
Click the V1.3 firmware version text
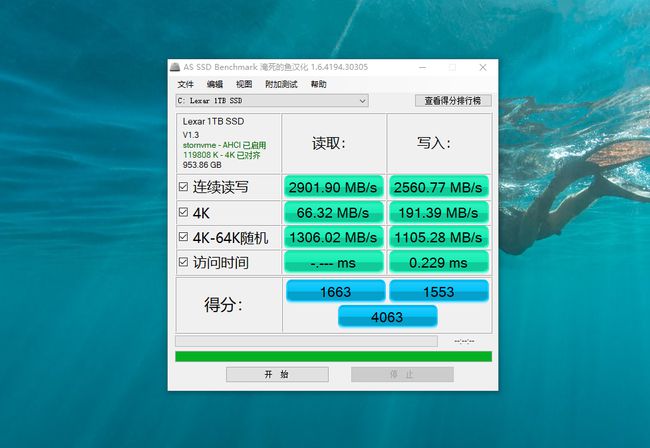click(191, 135)
